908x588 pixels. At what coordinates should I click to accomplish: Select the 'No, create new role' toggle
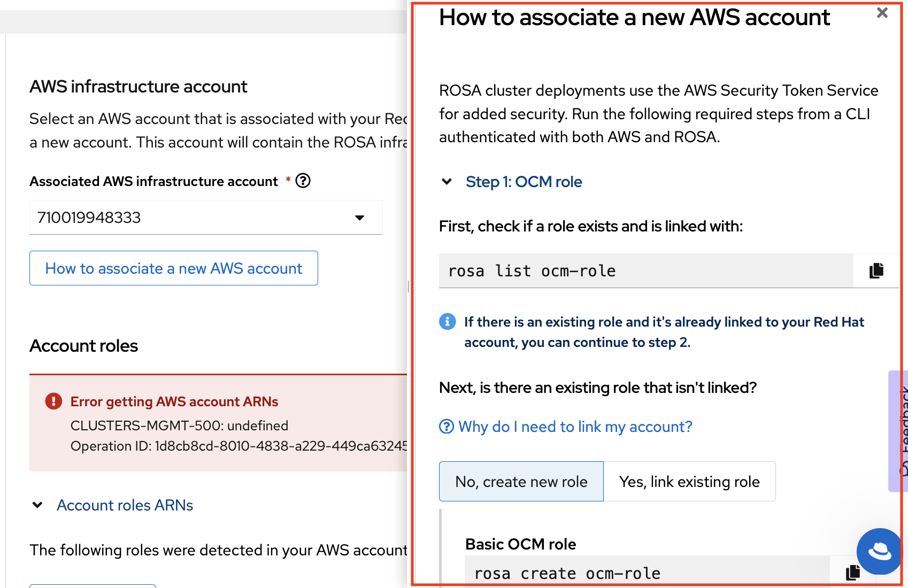tap(521, 482)
